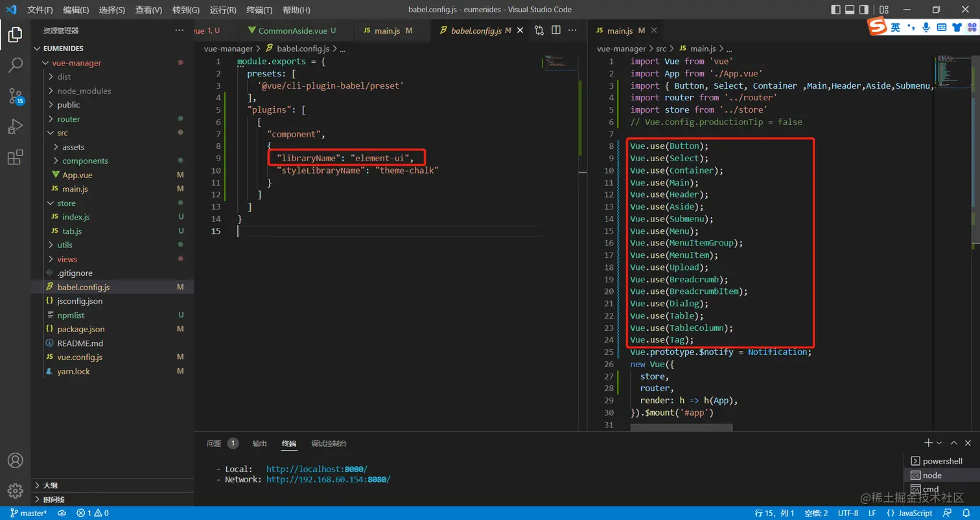Open the 帮助(H) menu
The width and height of the screenshot is (980, 520).
[x=297, y=10]
